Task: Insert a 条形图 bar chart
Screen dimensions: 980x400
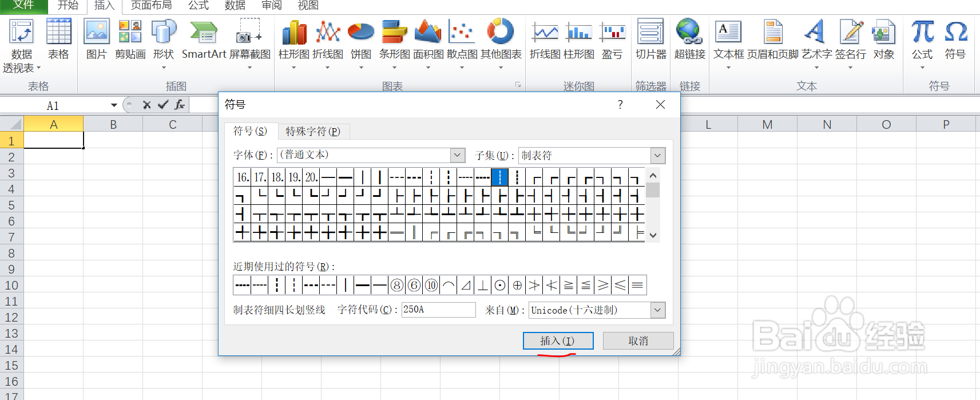Action: pos(395,45)
